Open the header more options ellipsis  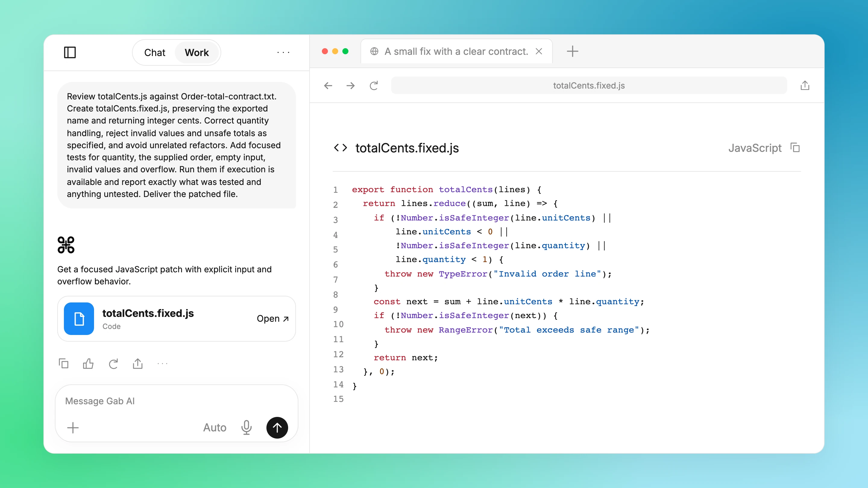283,52
